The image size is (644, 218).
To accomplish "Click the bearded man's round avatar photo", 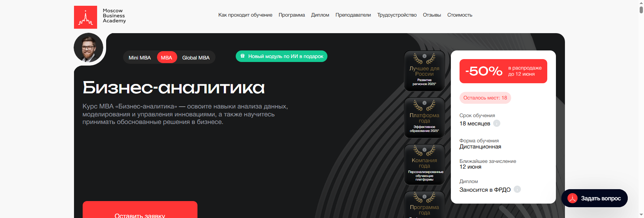I will (88, 48).
